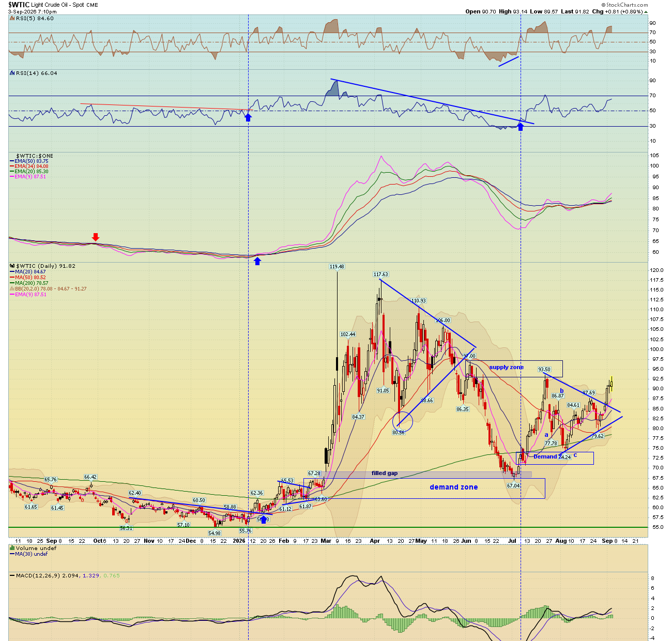This screenshot has width=672, height=641.
Task: Click the 'MA(50) 80.52' legend entry
Action: (x=28, y=278)
